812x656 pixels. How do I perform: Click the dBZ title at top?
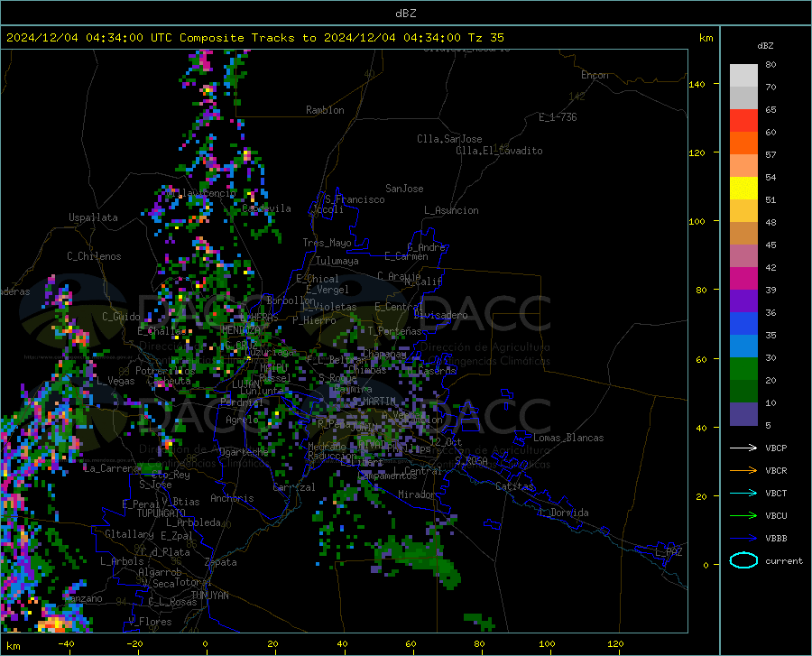click(405, 14)
